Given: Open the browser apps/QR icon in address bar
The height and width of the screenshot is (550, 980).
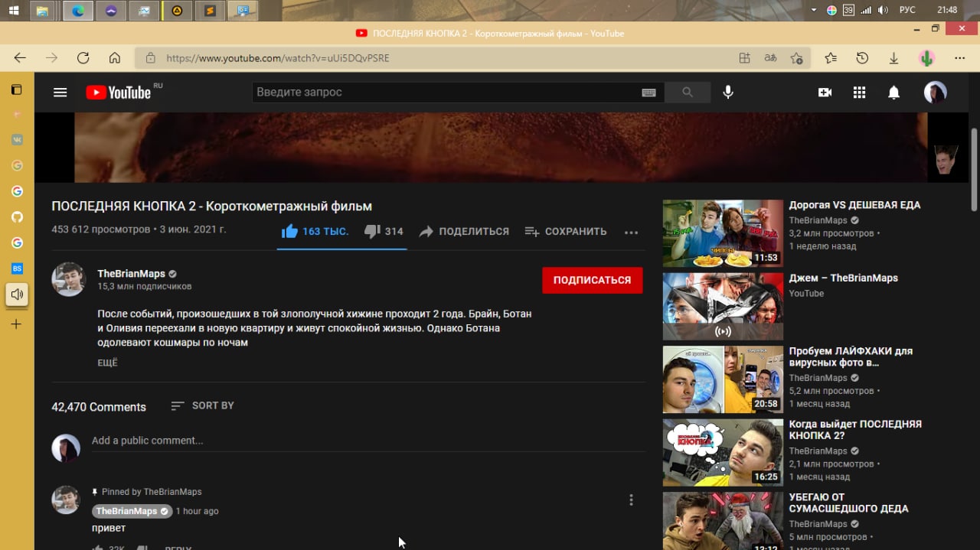Looking at the screenshot, I should click(x=744, y=58).
